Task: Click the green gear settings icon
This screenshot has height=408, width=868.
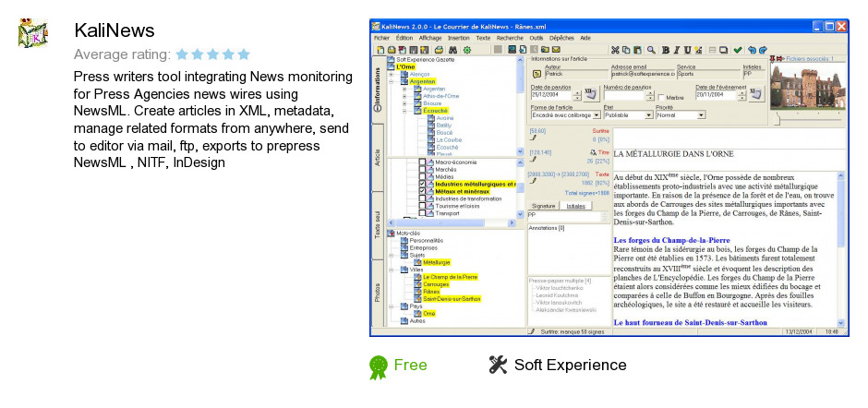Action: (x=466, y=50)
